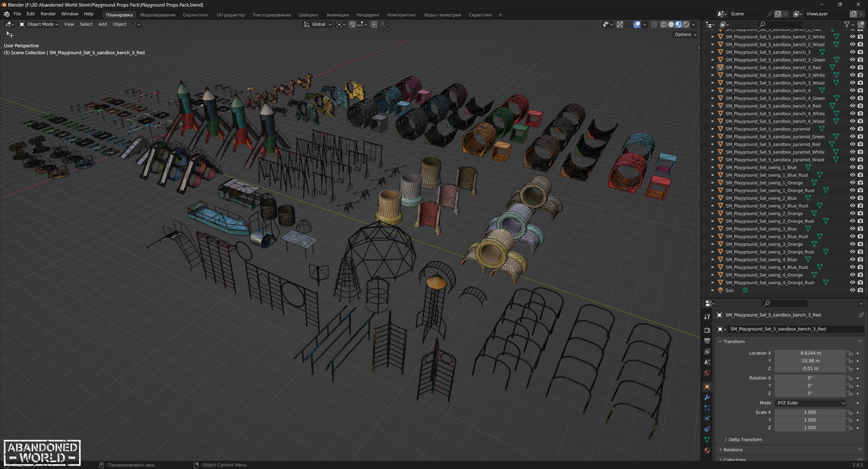The image size is (868, 469).
Task: Hide SM_Playground_Set_5_sandbox_bench_3_Red in viewport
Action: coord(852,67)
